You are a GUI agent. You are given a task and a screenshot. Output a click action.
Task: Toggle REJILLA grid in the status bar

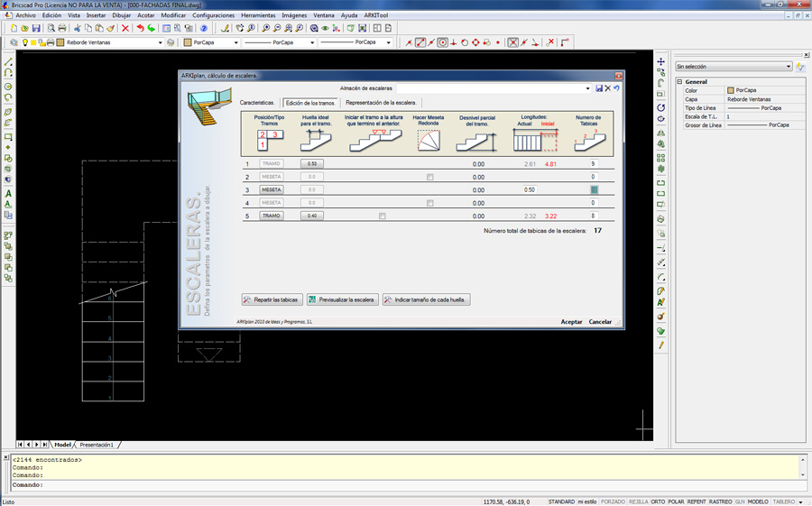point(638,501)
